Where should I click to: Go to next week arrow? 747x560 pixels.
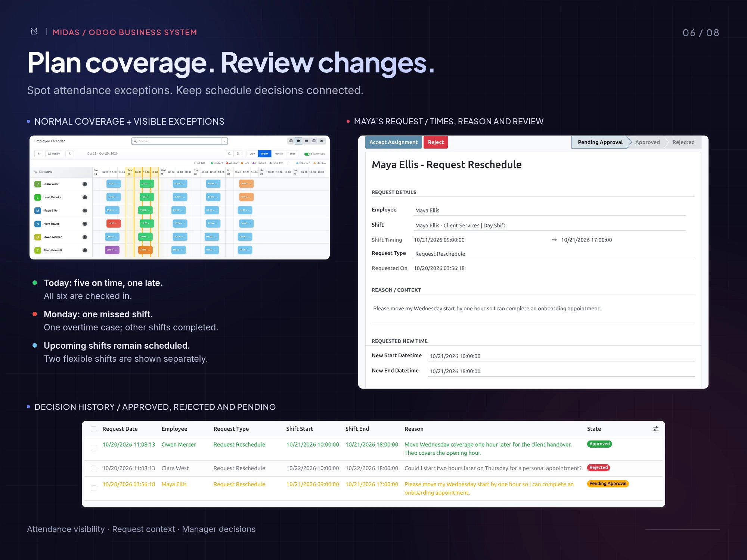coord(69,153)
